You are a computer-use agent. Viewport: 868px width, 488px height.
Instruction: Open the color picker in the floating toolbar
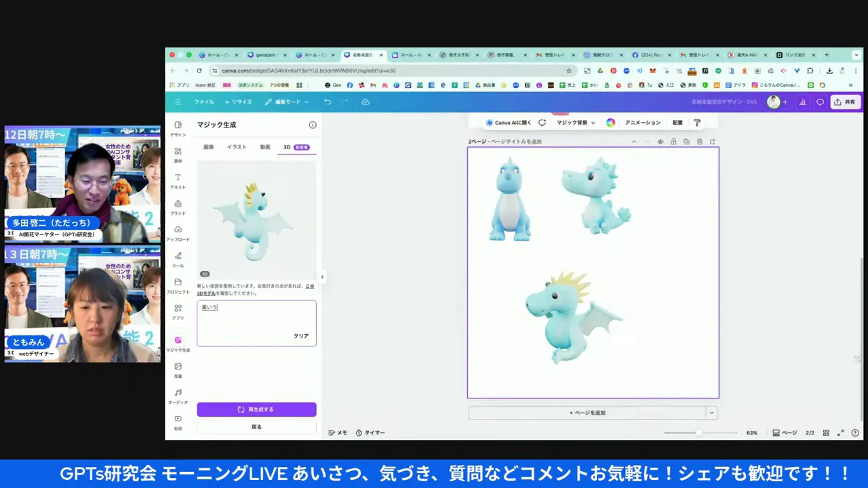(x=610, y=123)
